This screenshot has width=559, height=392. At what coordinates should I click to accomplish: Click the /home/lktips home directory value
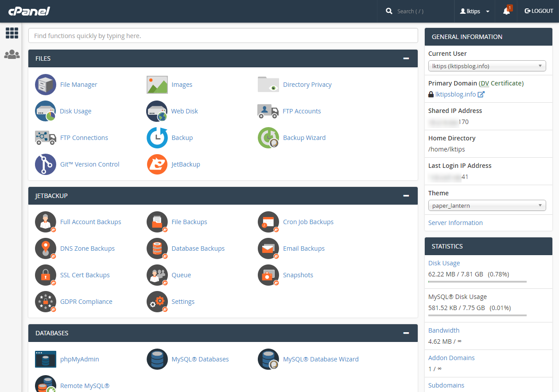click(446, 149)
